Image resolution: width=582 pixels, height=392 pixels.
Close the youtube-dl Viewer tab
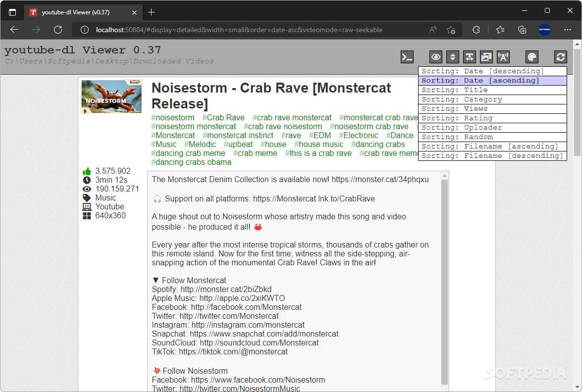point(134,12)
